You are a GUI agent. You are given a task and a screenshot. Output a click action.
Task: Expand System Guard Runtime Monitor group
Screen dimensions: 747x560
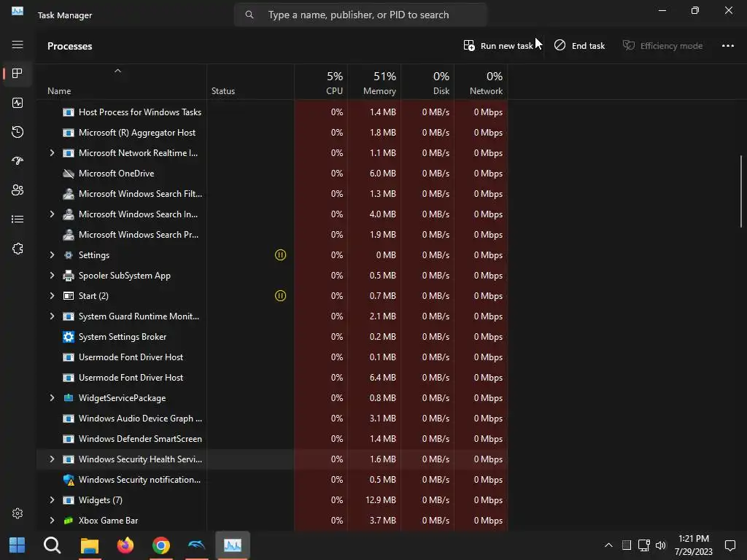pos(52,316)
